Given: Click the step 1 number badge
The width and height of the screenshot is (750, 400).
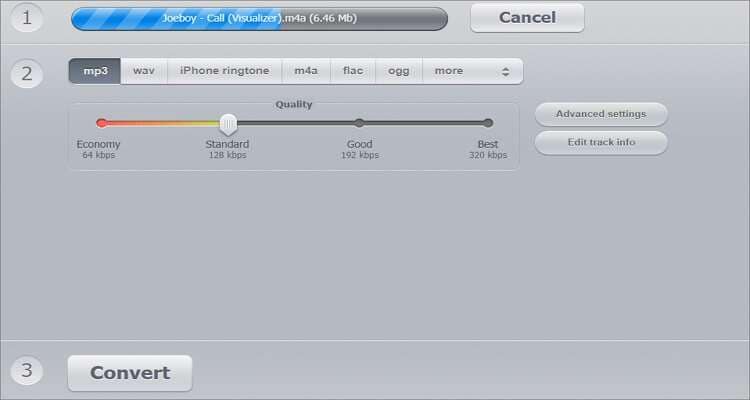Looking at the screenshot, I should pyautogui.click(x=27, y=18).
